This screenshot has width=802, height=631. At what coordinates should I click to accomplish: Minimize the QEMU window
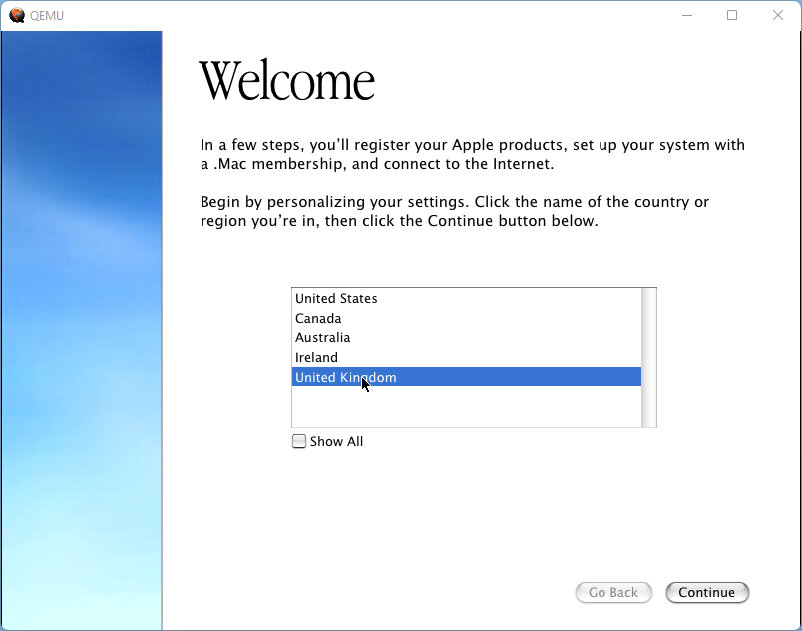687,15
